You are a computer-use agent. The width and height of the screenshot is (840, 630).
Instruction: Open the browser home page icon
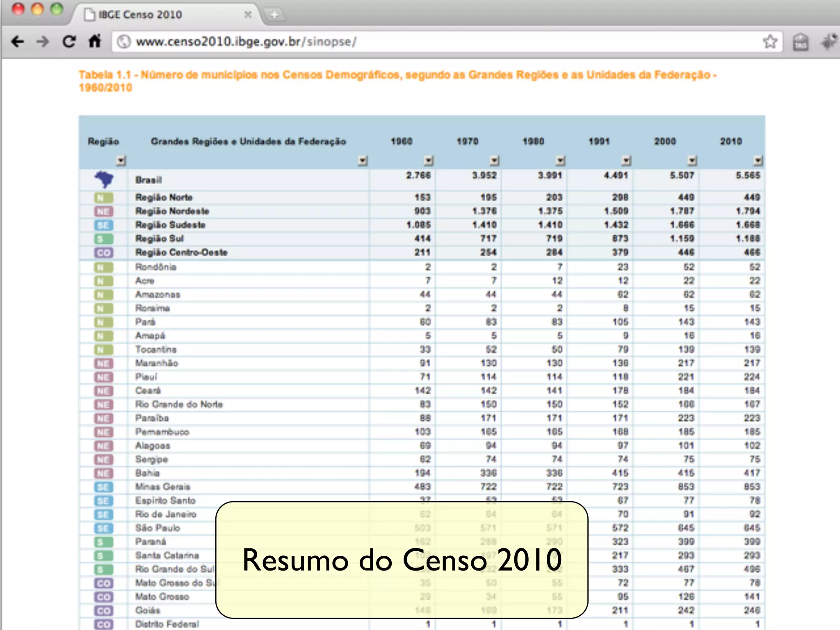click(95, 41)
